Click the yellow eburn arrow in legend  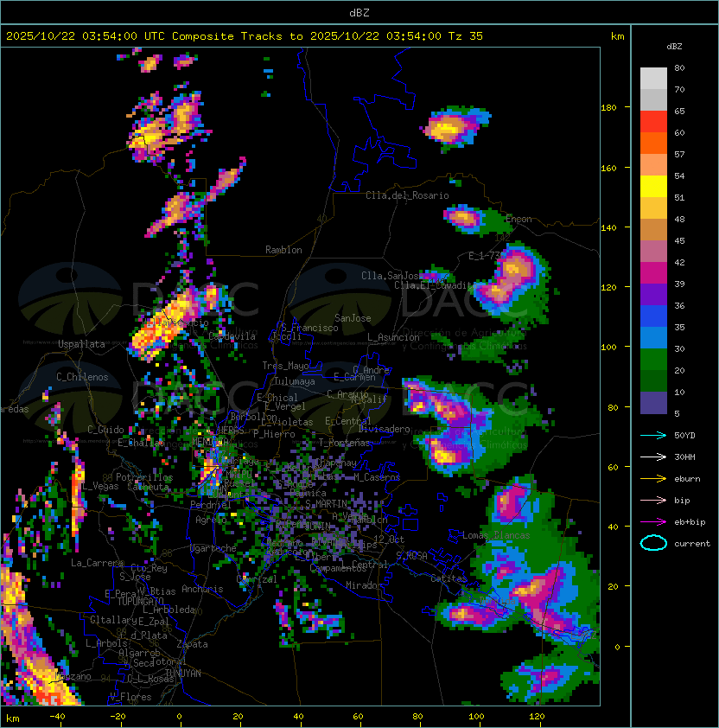click(653, 479)
